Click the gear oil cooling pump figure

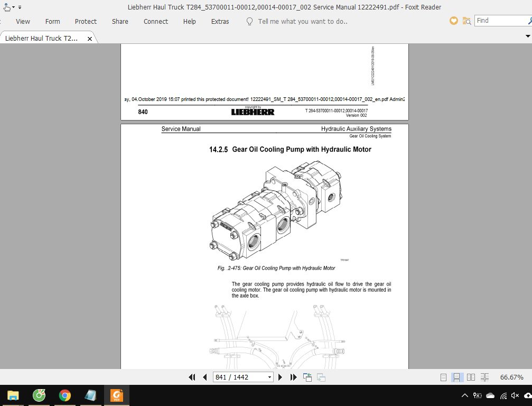(276, 210)
